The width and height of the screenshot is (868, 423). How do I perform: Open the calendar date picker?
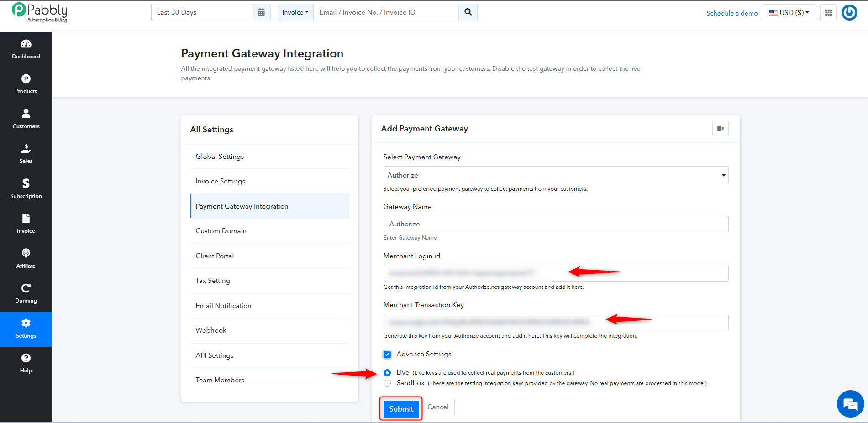tap(261, 12)
